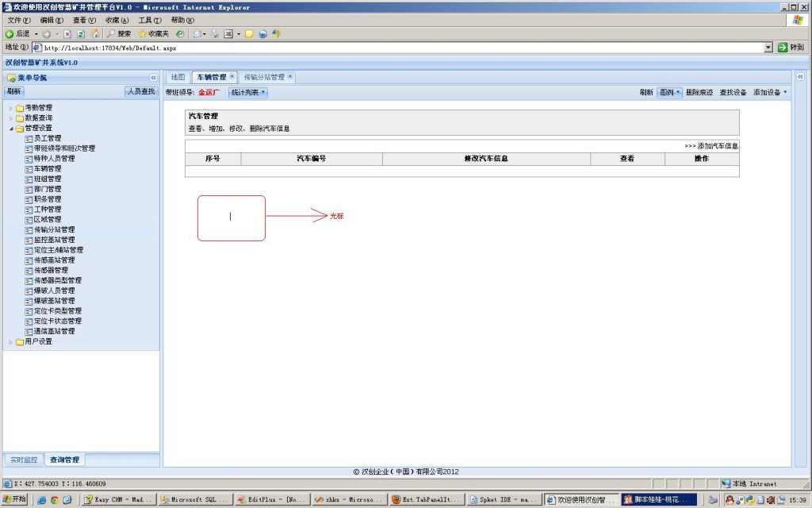The height and width of the screenshot is (508, 812).
Task: Select 带班领导和班次管理 in the tree
Action: [x=64, y=148]
